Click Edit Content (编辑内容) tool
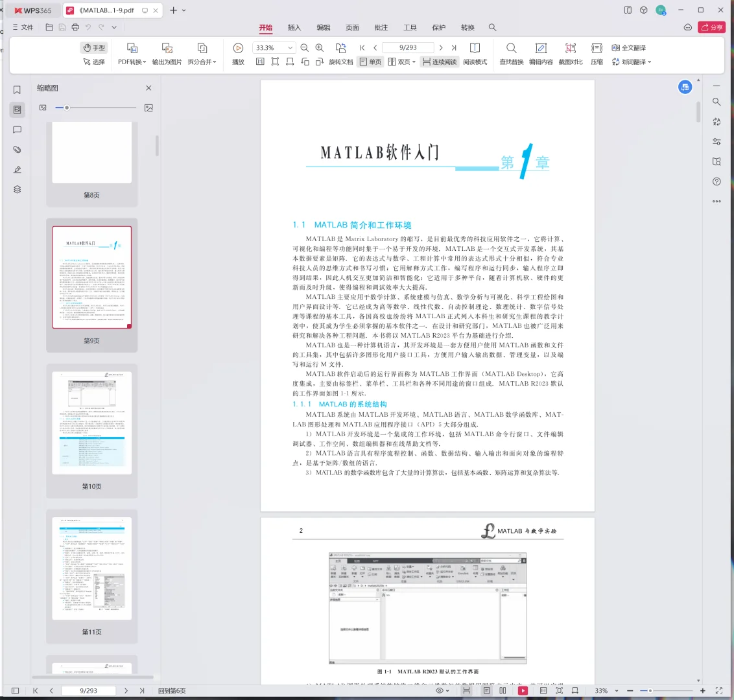734x700 pixels. (x=541, y=54)
